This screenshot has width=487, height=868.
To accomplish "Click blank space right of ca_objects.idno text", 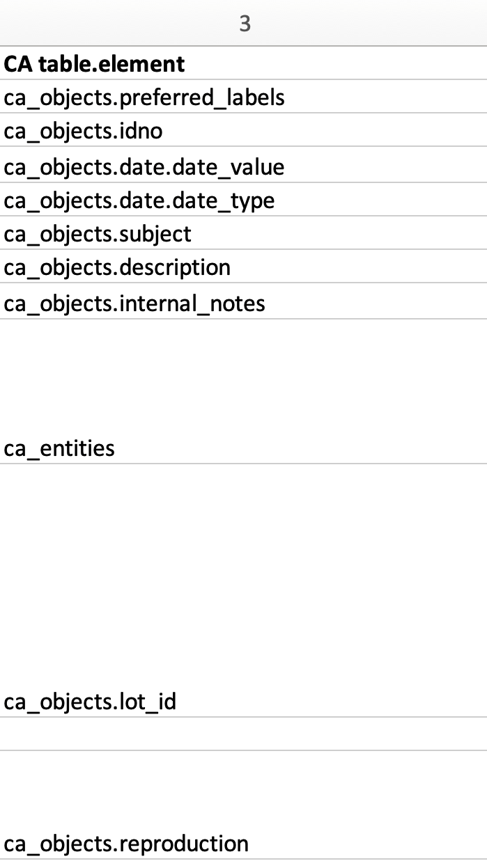I will coord(320,131).
